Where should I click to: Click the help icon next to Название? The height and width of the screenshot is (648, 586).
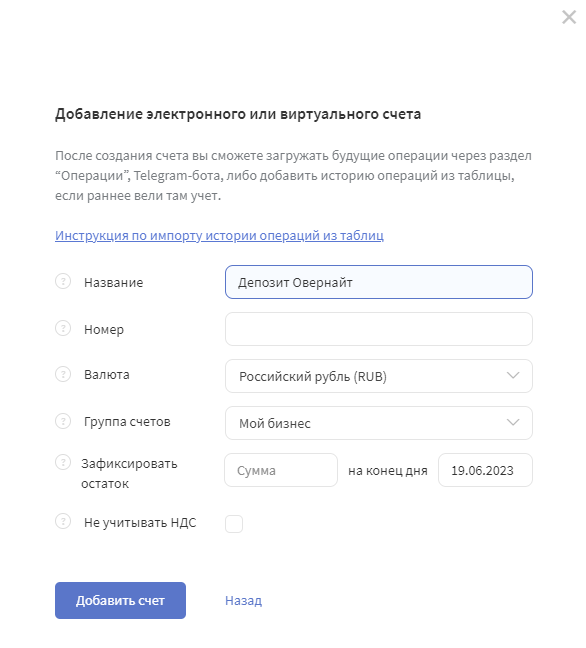(x=63, y=281)
